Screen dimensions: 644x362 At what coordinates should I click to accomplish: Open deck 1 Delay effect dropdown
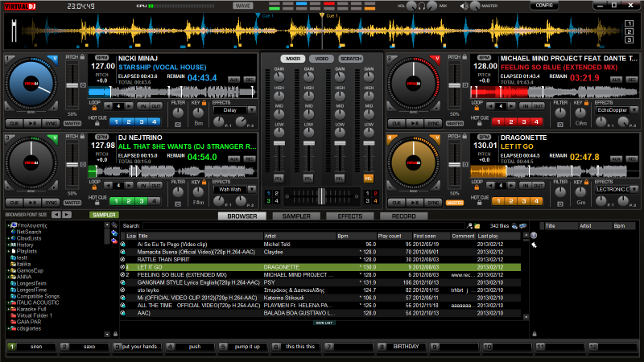pos(252,110)
